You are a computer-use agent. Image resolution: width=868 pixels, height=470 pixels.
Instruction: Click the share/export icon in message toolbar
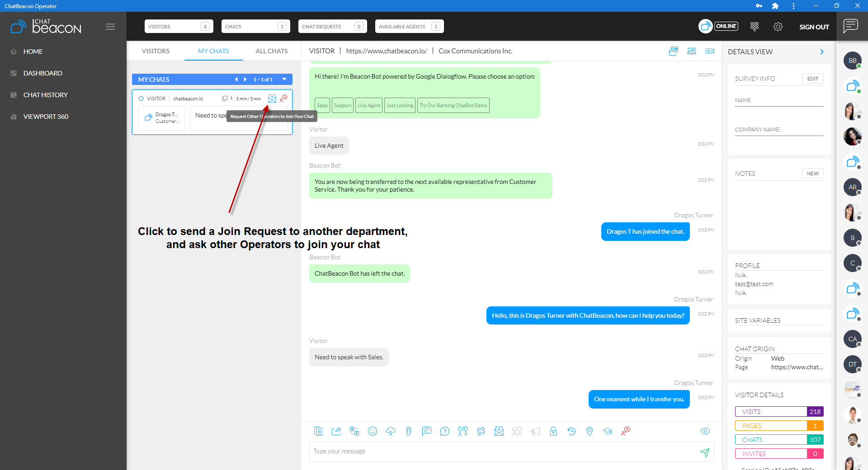click(336, 431)
